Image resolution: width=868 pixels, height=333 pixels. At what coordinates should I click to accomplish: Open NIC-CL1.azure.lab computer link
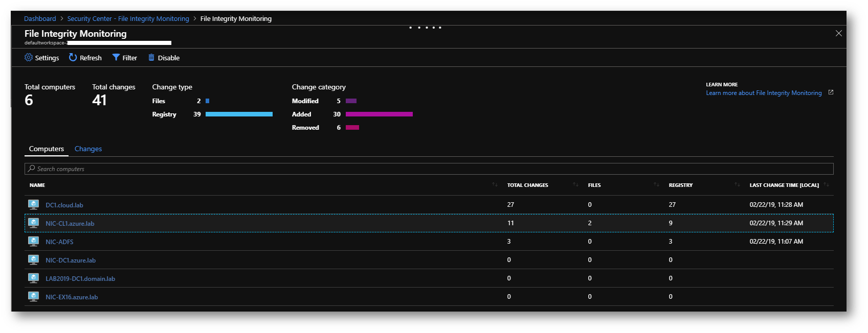[70, 224]
